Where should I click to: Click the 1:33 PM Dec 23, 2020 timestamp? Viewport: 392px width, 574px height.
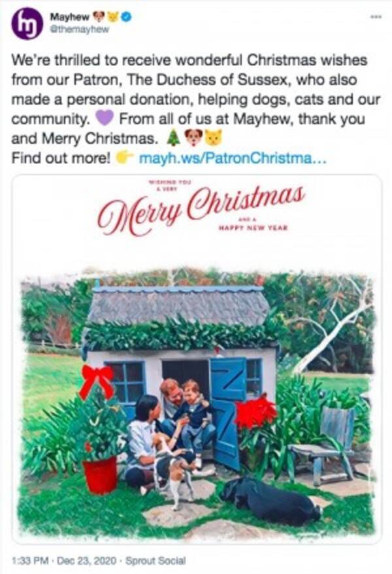click(65, 560)
